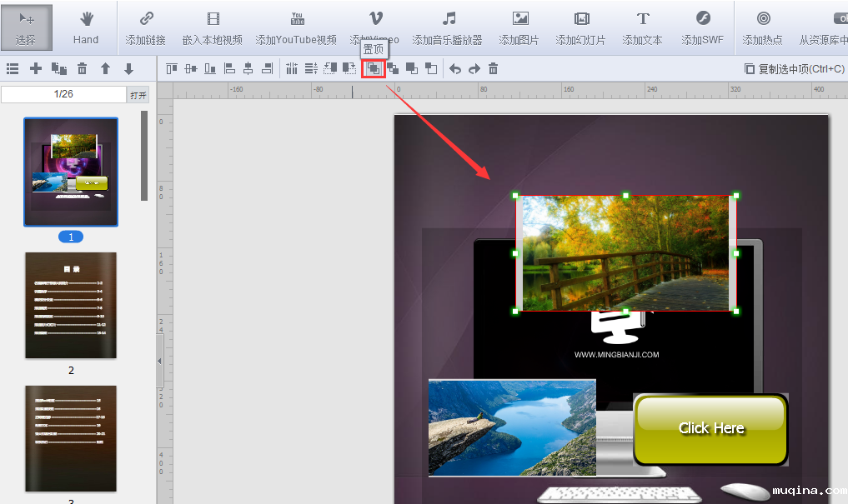Select the Hand tool
848x504 pixels.
point(85,27)
